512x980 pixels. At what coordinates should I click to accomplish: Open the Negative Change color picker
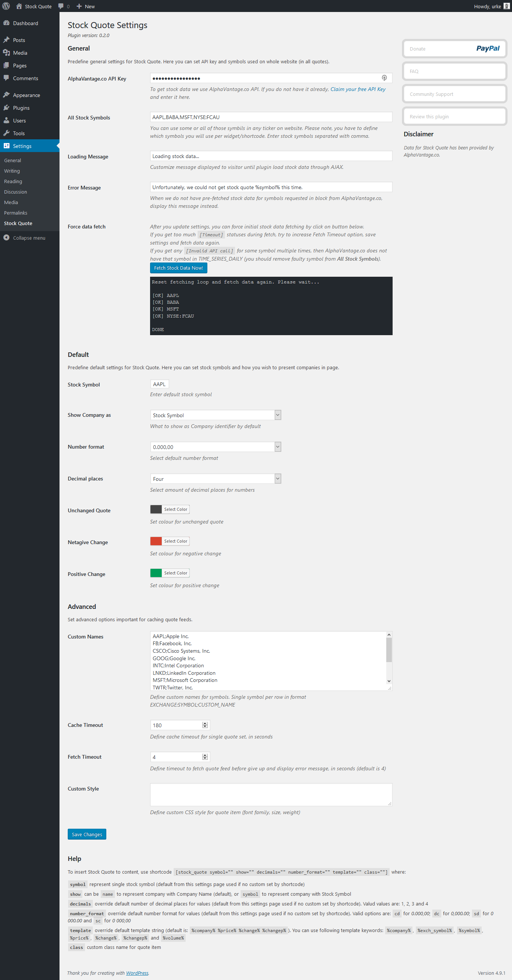(x=170, y=541)
